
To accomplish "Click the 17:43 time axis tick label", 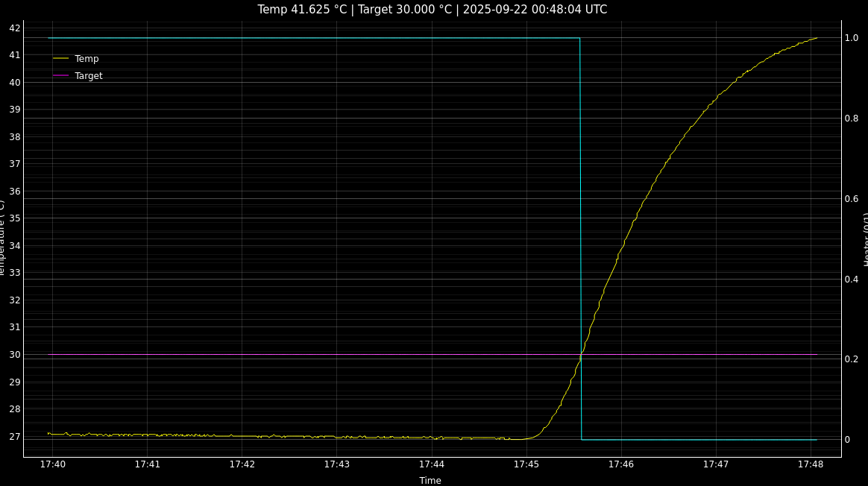I will point(336,464).
